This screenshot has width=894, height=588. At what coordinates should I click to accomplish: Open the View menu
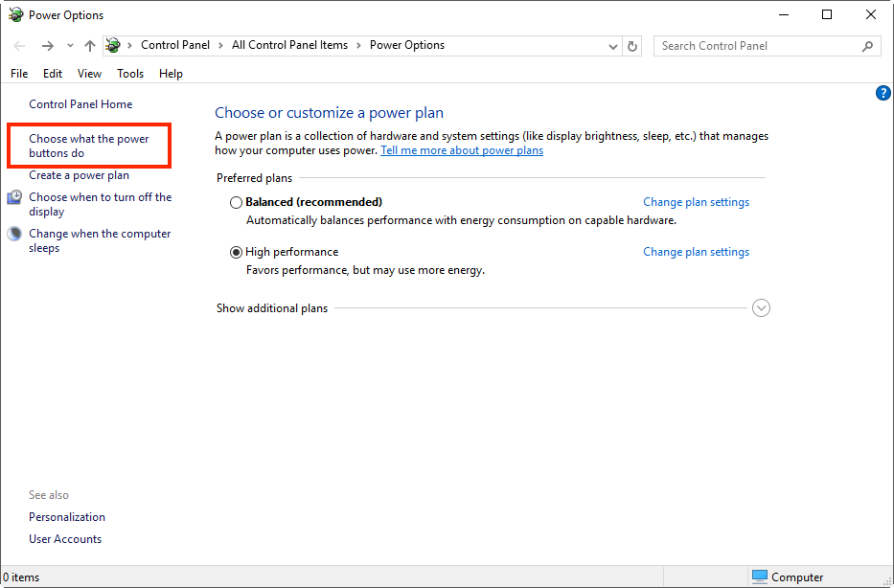coord(89,73)
